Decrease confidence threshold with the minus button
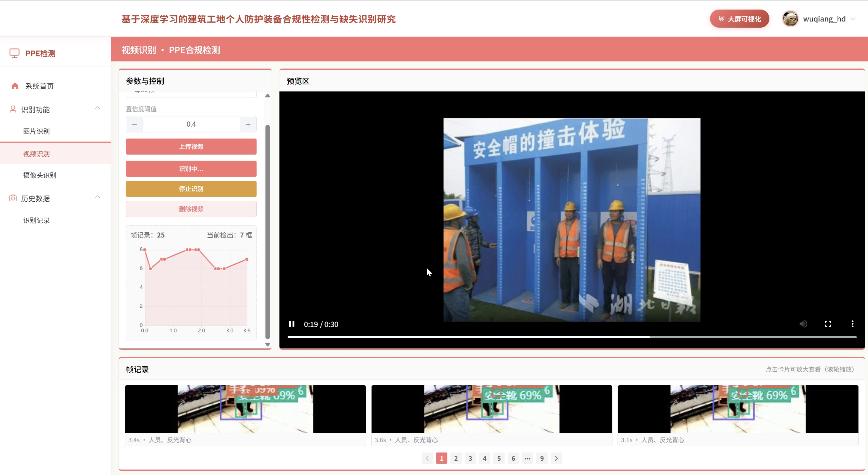This screenshot has width=868, height=475. click(134, 125)
